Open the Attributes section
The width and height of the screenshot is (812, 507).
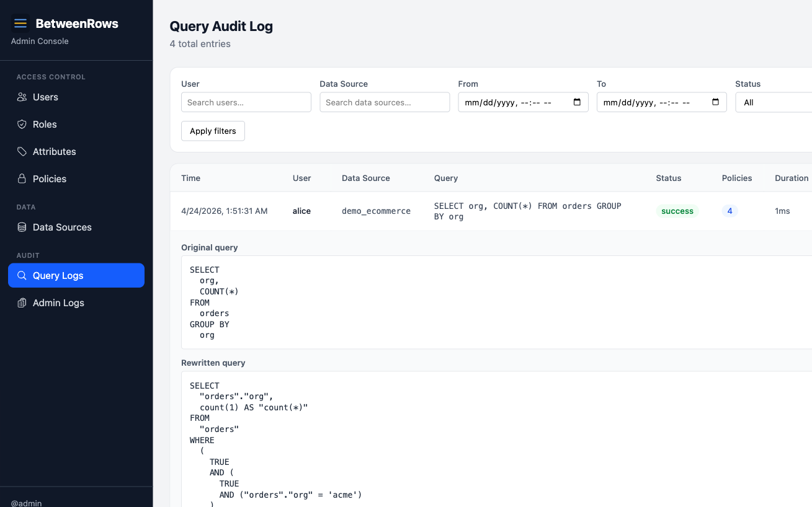[x=76, y=152]
